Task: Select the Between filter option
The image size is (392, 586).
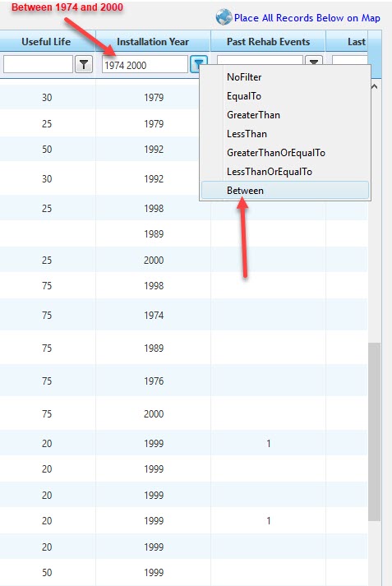Action: [x=284, y=190]
